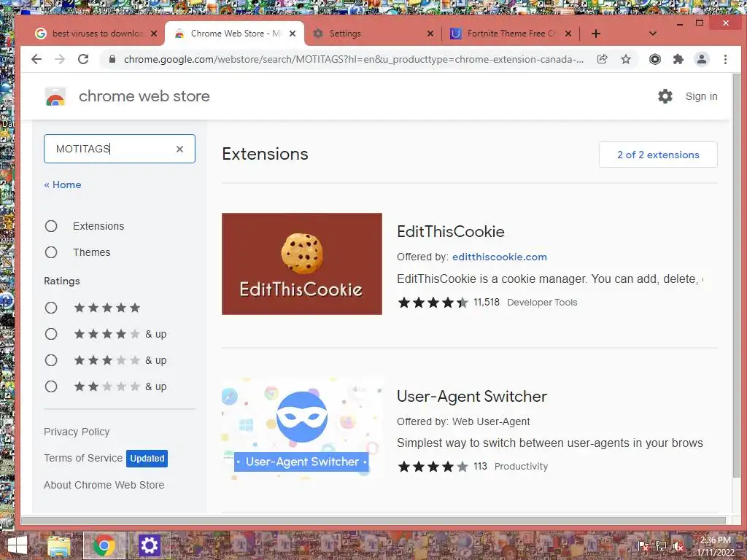The height and width of the screenshot is (560, 747).
Task: Open File Explorer from the taskbar
Action: (x=59, y=545)
